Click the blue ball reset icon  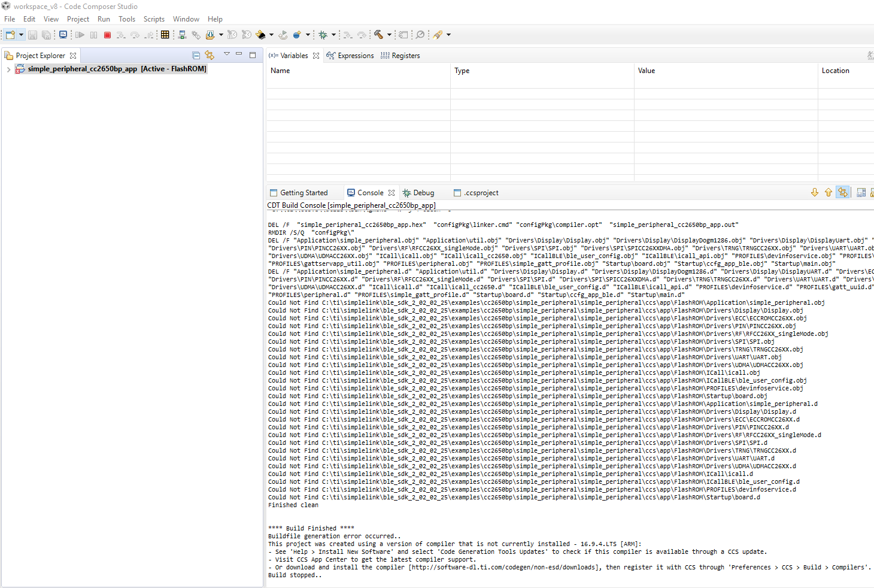point(297,35)
